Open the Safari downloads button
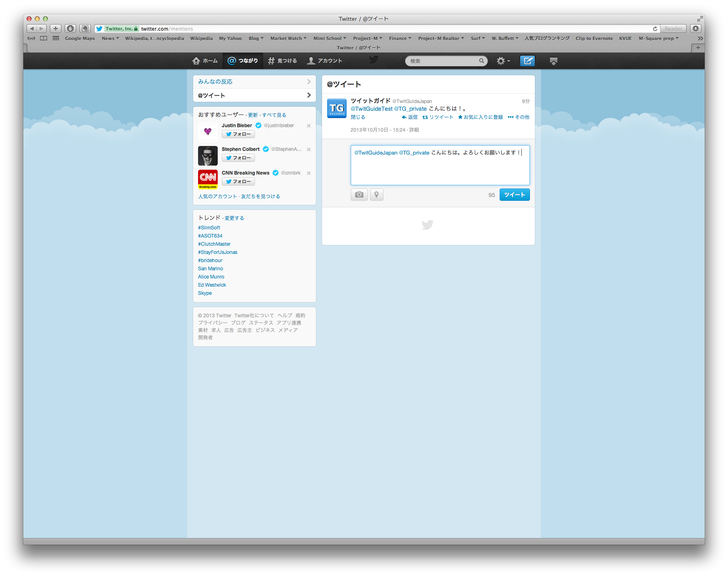 coord(696,29)
